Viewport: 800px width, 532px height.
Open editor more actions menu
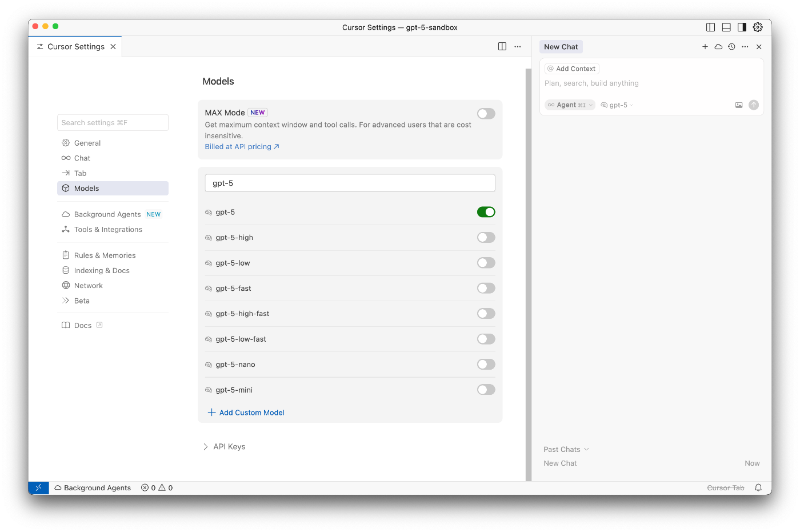click(x=518, y=47)
